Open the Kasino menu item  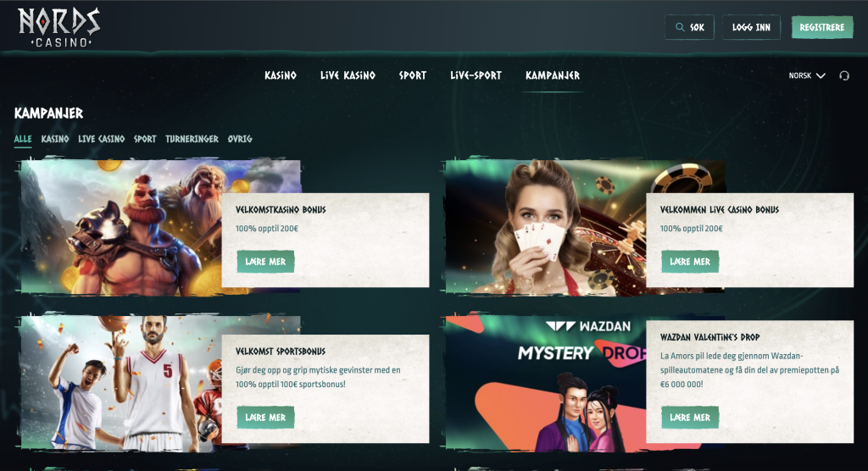pos(281,75)
